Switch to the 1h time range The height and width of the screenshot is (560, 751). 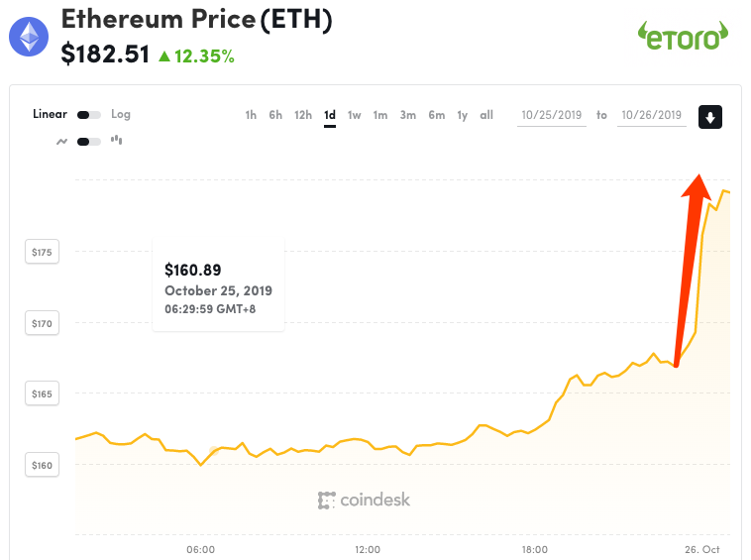[251, 115]
